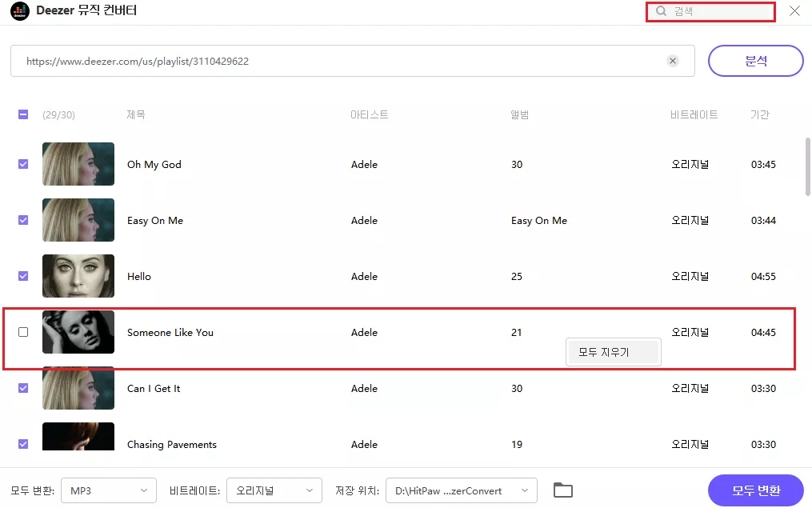Focus the 검색 search field
Screen dimensions: 812x508
710,11
